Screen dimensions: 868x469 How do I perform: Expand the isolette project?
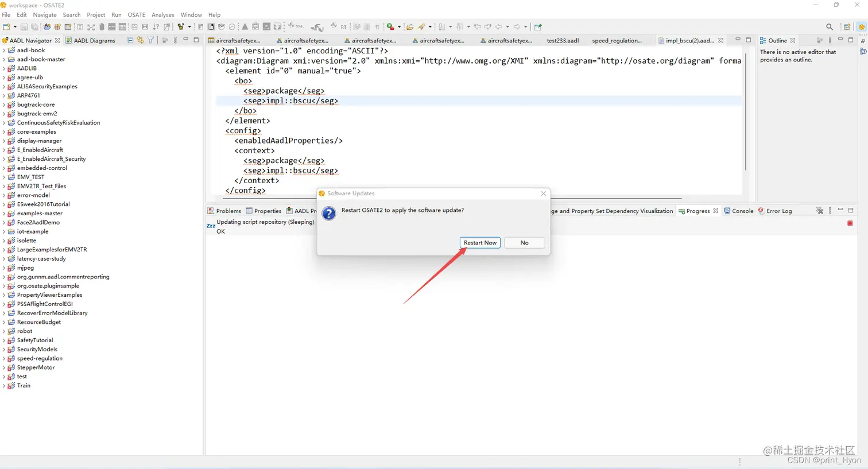click(4, 241)
